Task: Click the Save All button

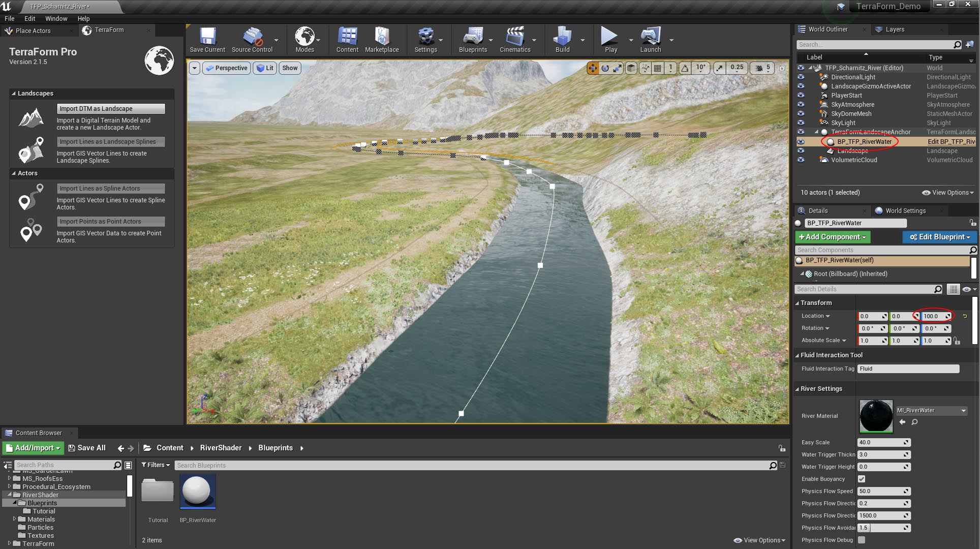Action: (87, 448)
